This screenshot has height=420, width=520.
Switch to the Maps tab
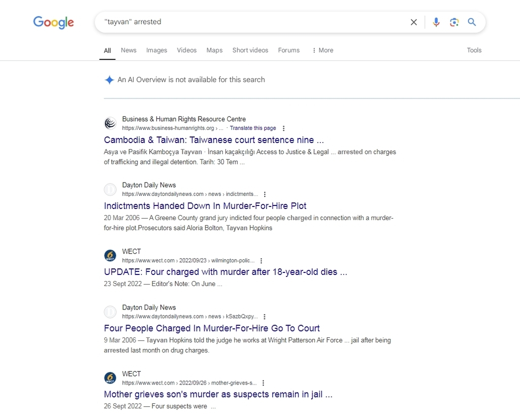(214, 50)
